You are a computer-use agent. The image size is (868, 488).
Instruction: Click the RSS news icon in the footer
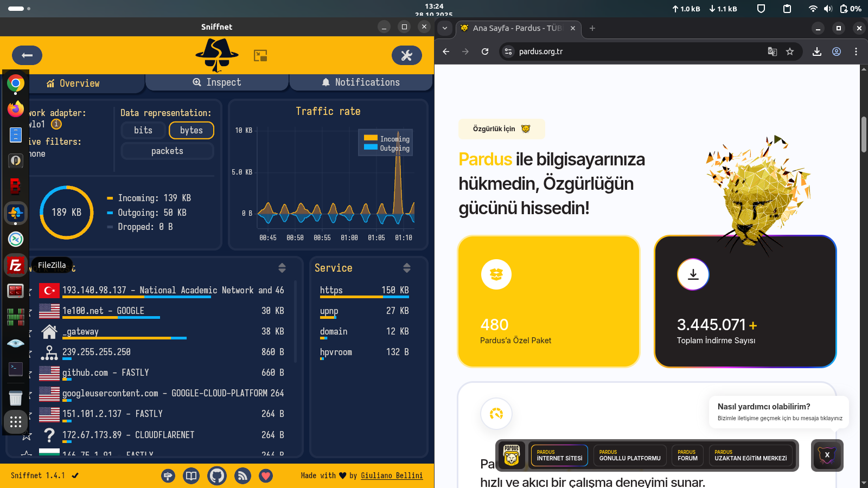242,476
